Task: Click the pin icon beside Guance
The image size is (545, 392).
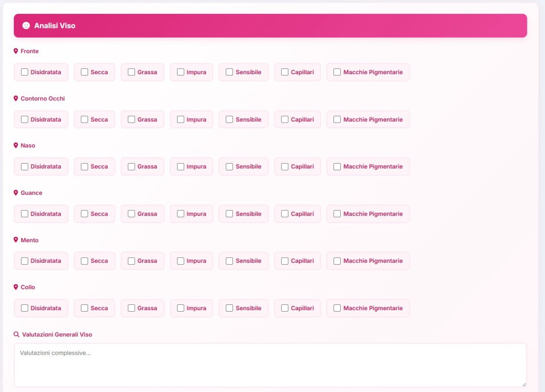Action: tap(16, 193)
